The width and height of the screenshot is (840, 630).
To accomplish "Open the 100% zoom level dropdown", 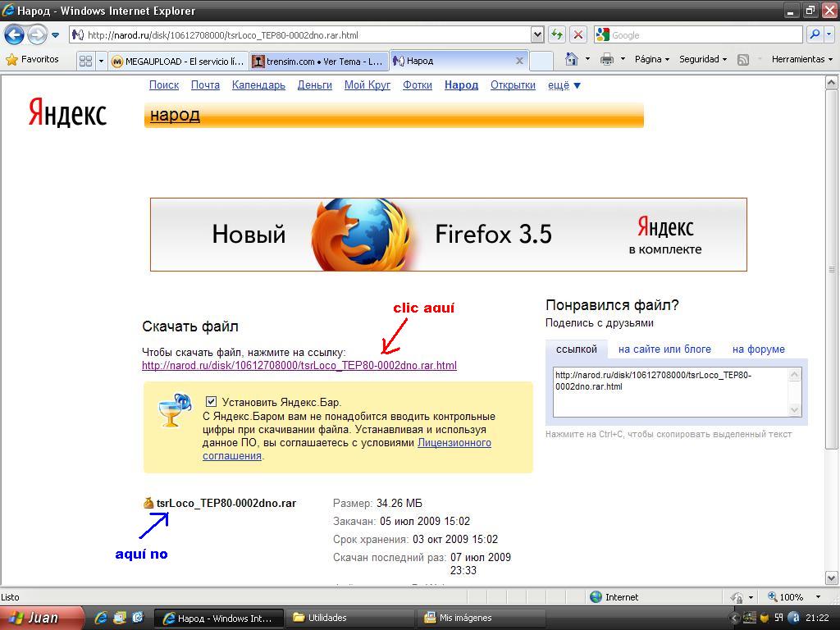I will (x=818, y=597).
